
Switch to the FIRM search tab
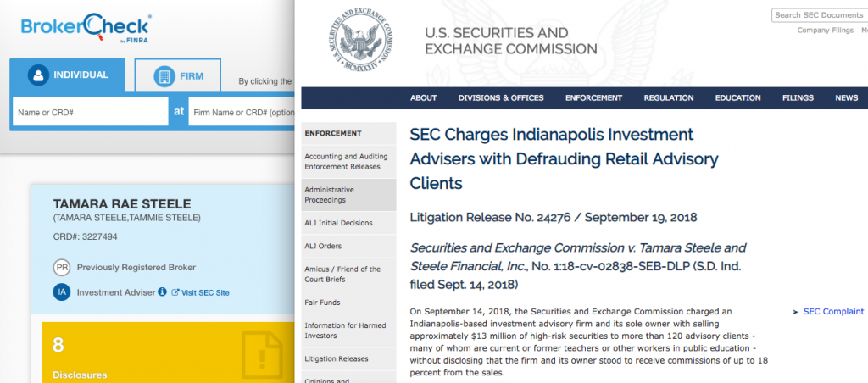pos(178,75)
